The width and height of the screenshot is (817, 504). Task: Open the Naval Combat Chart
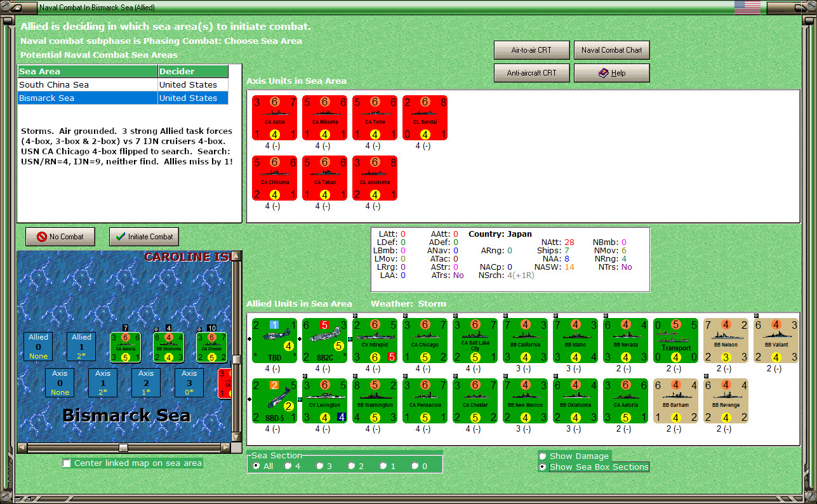click(612, 50)
